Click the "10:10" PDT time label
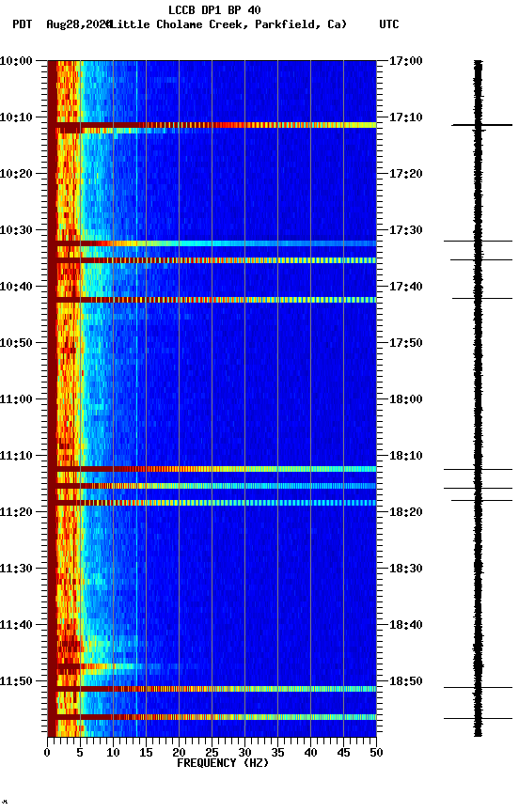This screenshot has height=812, width=519. pos(16,117)
